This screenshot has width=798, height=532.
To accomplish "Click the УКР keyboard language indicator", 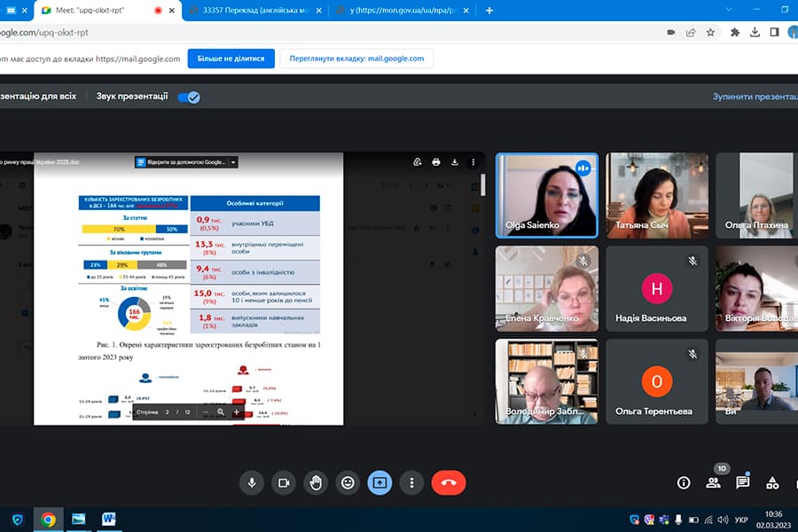I will click(741, 520).
